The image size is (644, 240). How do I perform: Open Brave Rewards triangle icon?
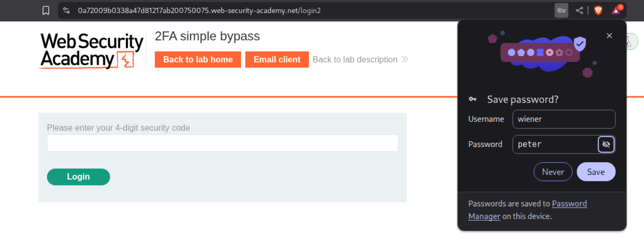point(617,11)
